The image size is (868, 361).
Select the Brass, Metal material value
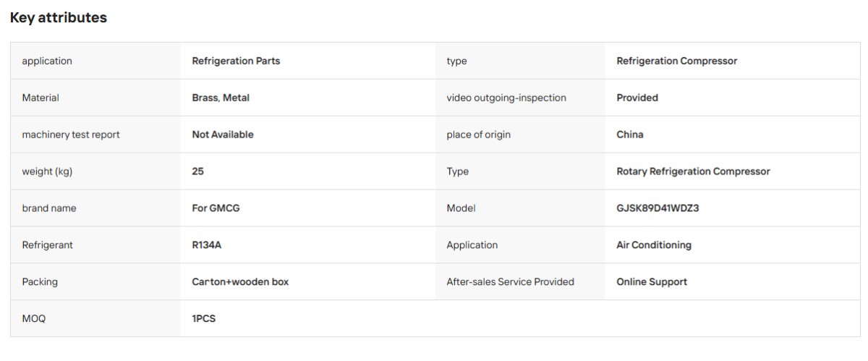pos(221,98)
